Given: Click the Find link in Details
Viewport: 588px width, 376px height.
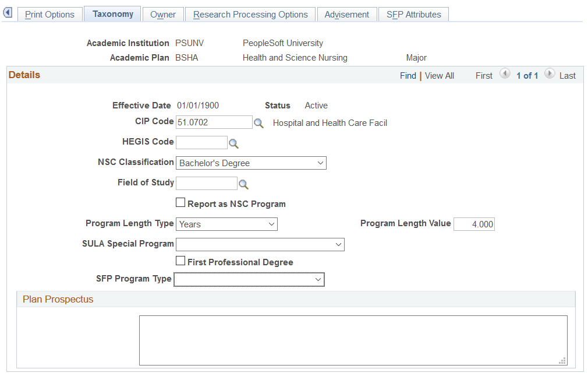Looking at the screenshot, I should tap(408, 76).
